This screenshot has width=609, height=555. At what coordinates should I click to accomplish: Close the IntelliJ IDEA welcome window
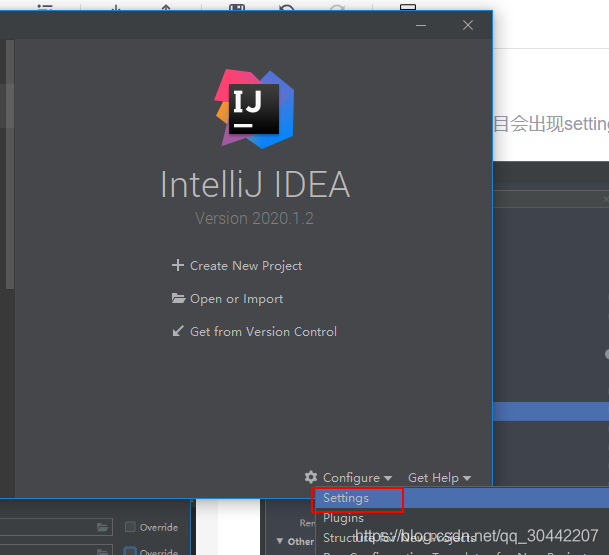tap(468, 25)
